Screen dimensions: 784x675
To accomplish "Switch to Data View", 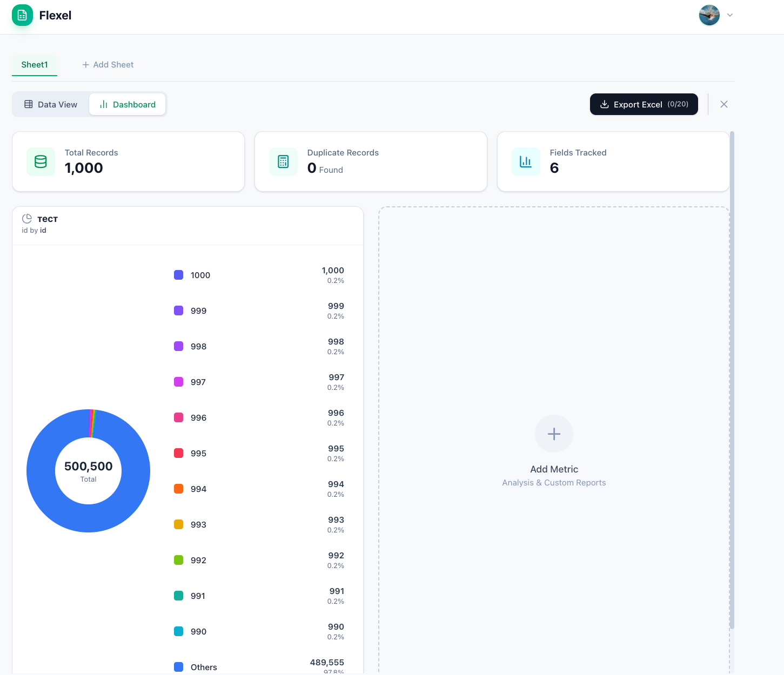I will click(51, 104).
